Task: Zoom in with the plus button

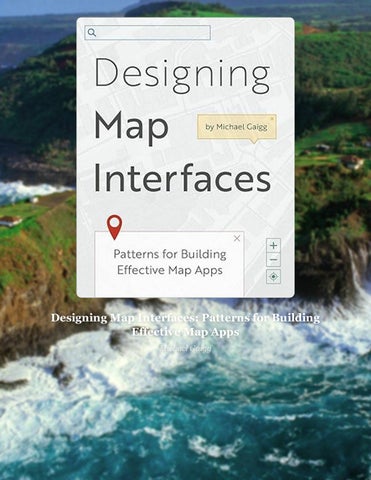Action: coord(273,246)
